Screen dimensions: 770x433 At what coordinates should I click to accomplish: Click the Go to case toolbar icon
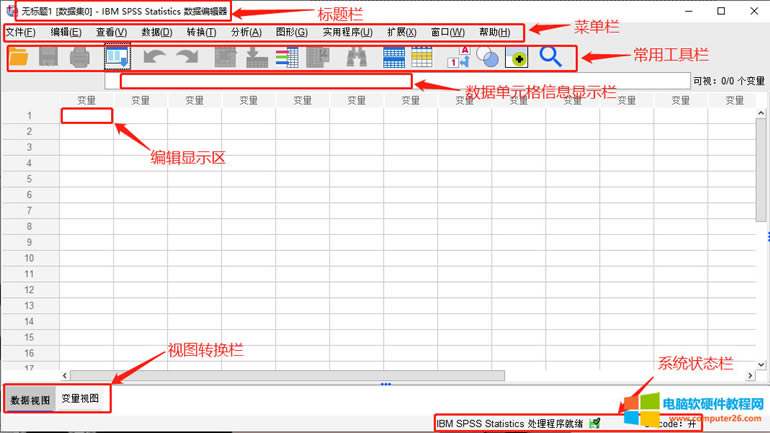(225, 57)
